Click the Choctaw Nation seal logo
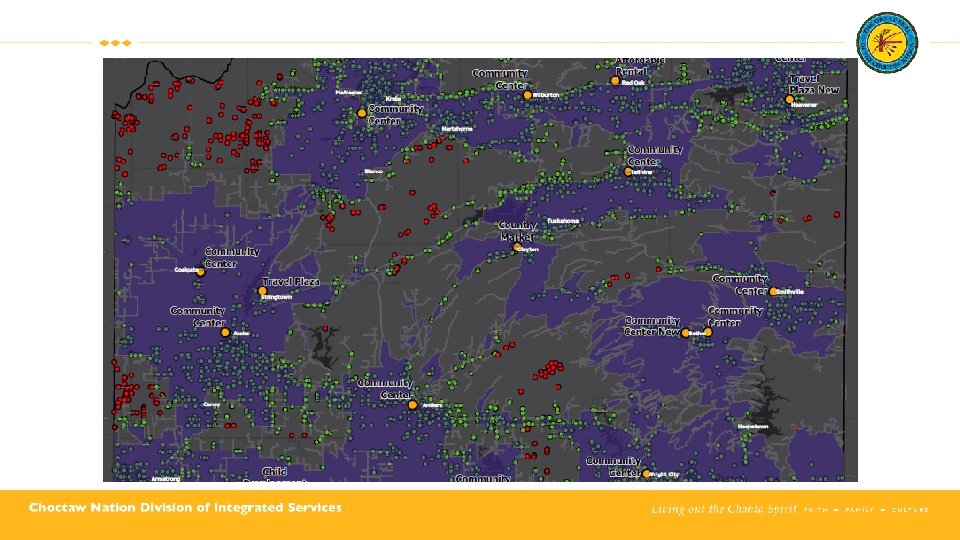 click(887, 43)
